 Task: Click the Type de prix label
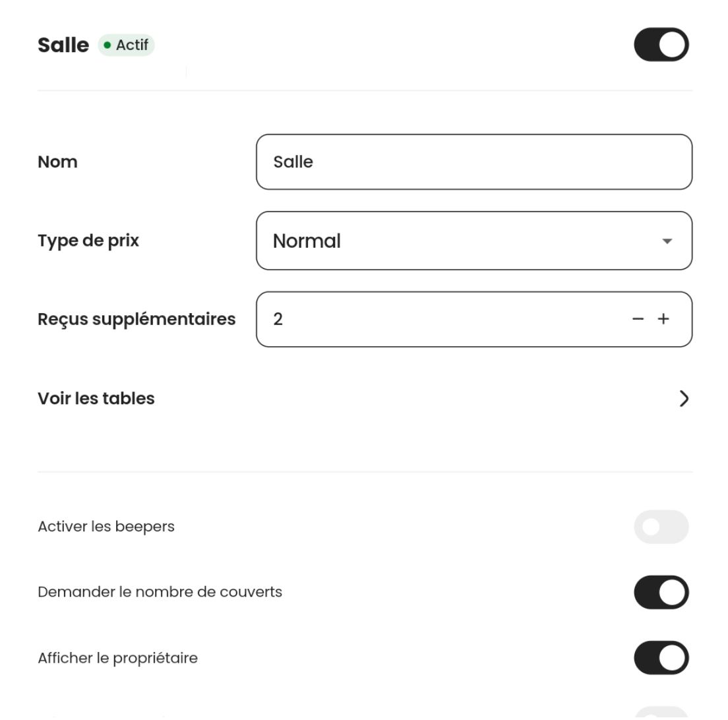[x=88, y=241]
